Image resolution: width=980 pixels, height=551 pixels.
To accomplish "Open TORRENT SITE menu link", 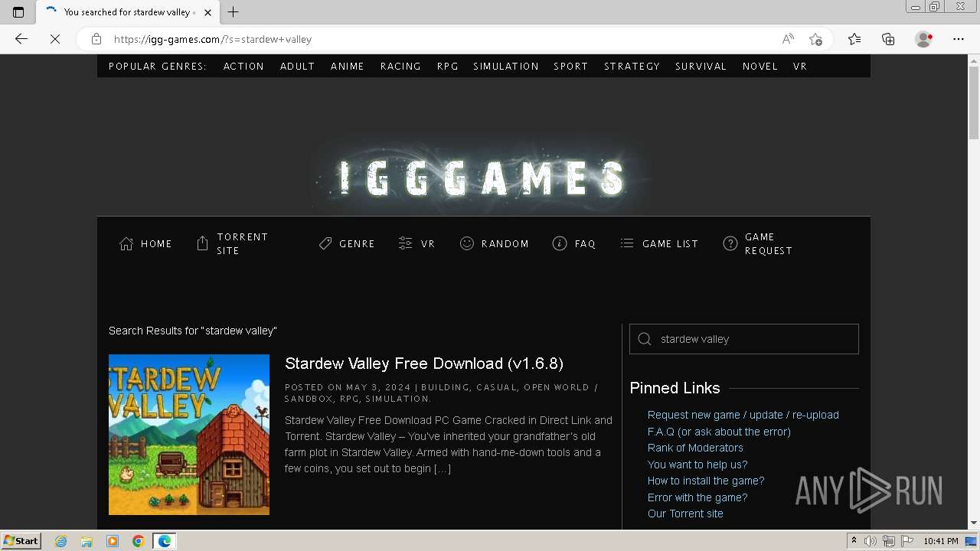I will point(242,243).
